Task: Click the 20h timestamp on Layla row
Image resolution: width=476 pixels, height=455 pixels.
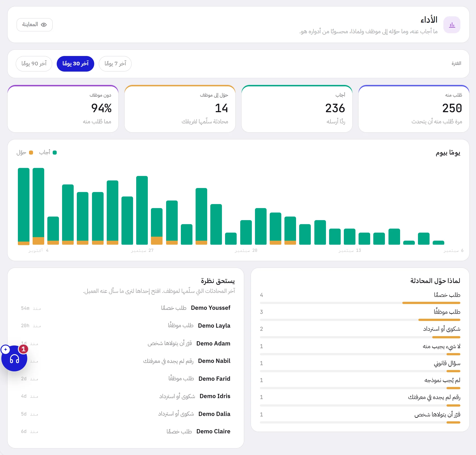Action: (31, 326)
